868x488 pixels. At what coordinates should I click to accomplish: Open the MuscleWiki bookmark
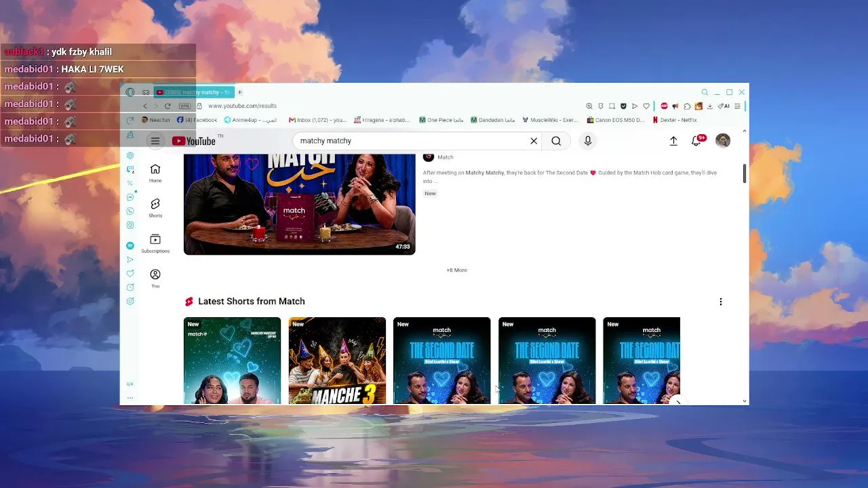[550, 120]
